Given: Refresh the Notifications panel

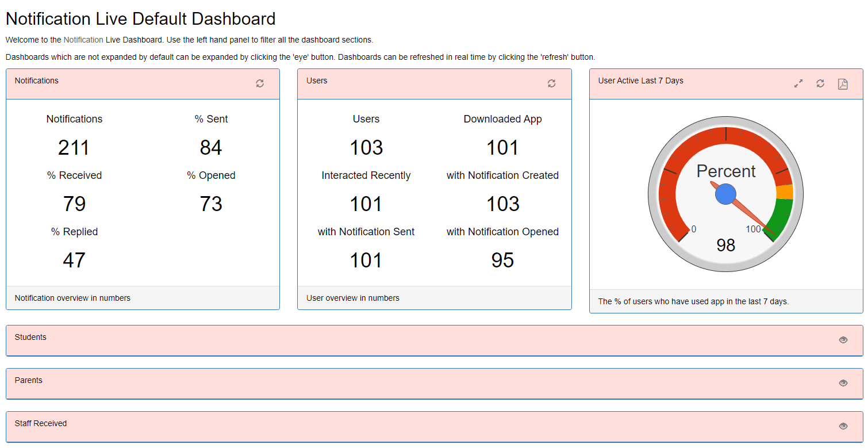Looking at the screenshot, I should coord(260,83).
